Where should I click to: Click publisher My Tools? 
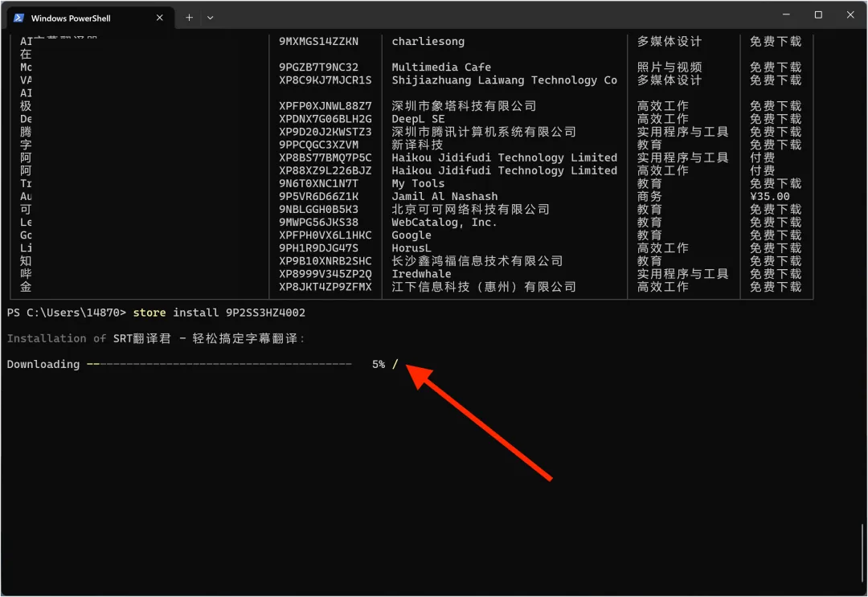[x=418, y=183]
